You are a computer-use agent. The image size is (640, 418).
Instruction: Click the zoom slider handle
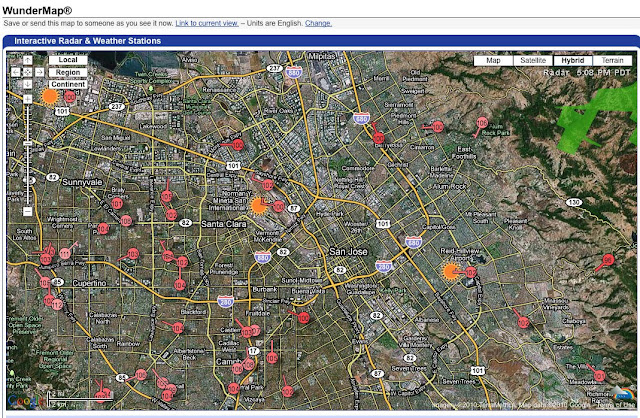pos(27,144)
